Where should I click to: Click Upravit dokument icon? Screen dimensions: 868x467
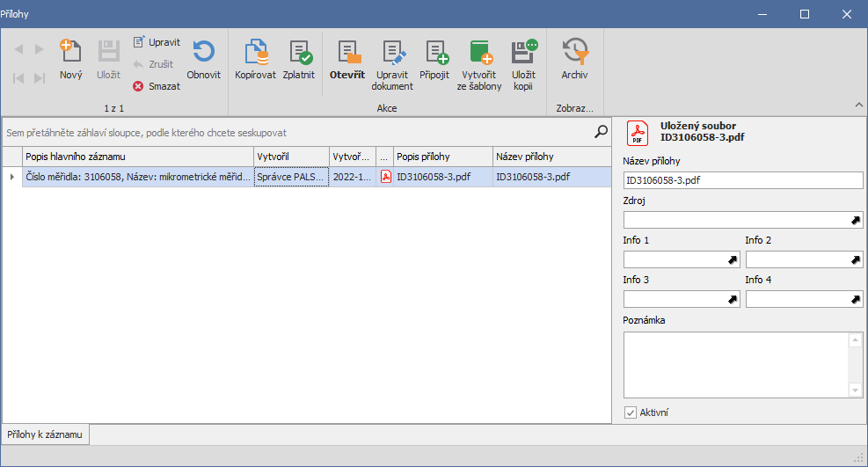click(x=394, y=52)
